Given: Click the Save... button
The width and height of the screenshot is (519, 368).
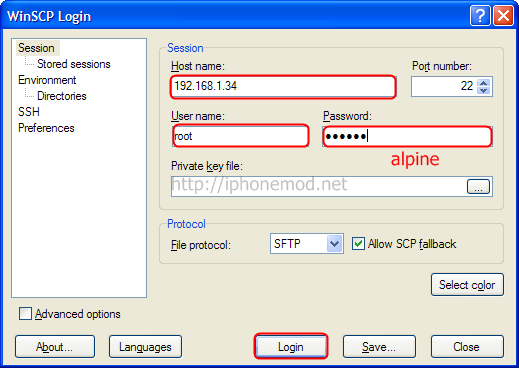Looking at the screenshot, I should tap(379, 347).
